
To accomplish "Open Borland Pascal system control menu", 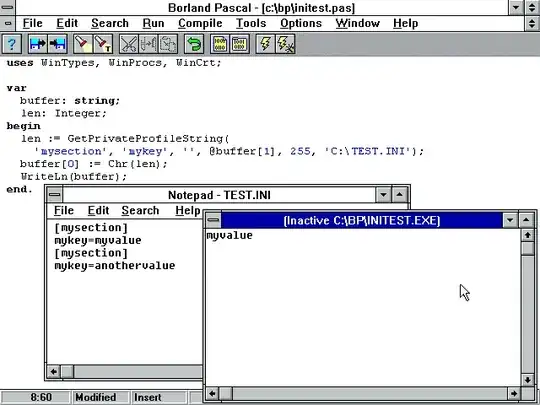I will pyautogui.click(x=7, y=7).
